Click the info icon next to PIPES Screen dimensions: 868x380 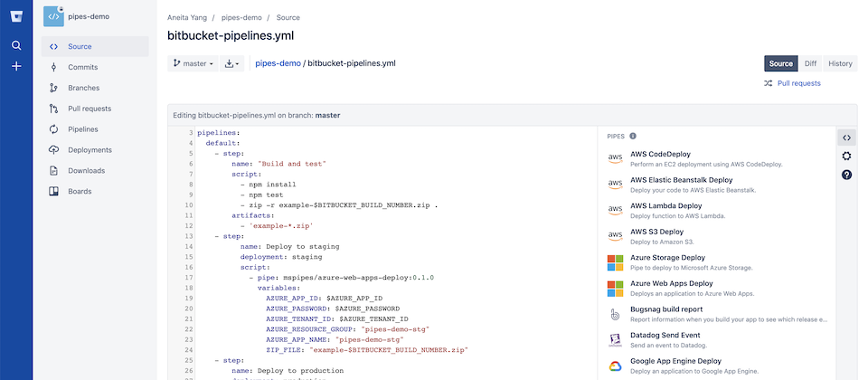(633, 136)
